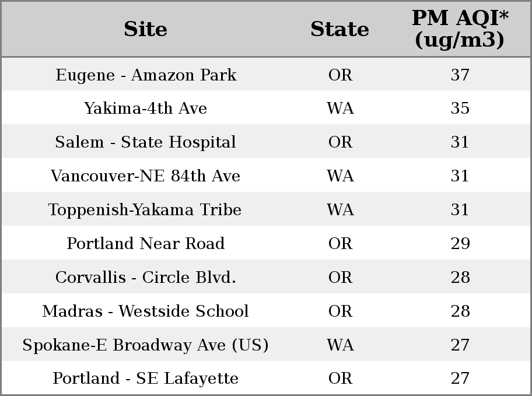Click the Site column header

tap(146, 29)
